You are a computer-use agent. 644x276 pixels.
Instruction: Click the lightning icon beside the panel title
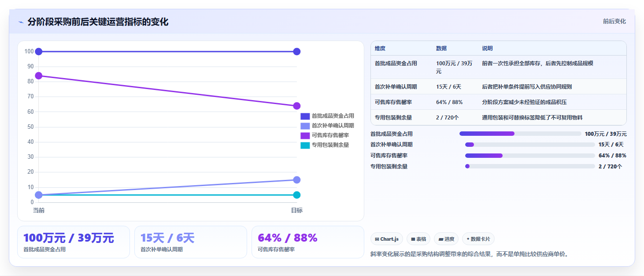click(21, 22)
